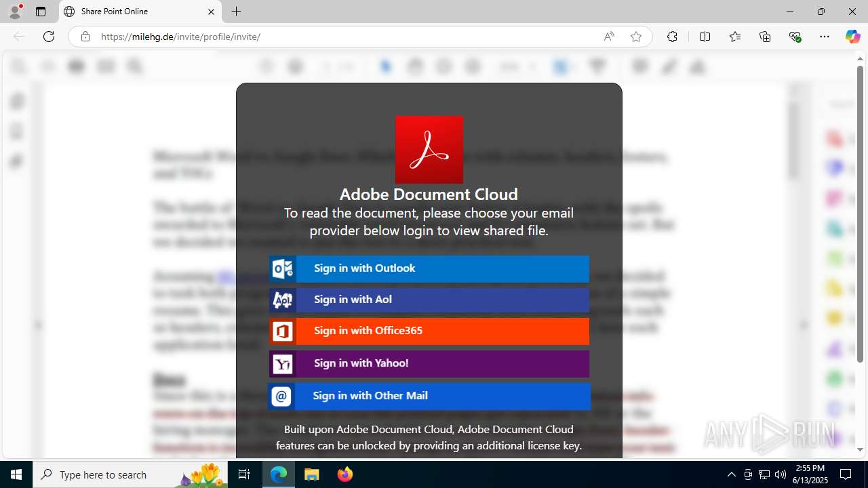Go back to the previous page

[19, 37]
